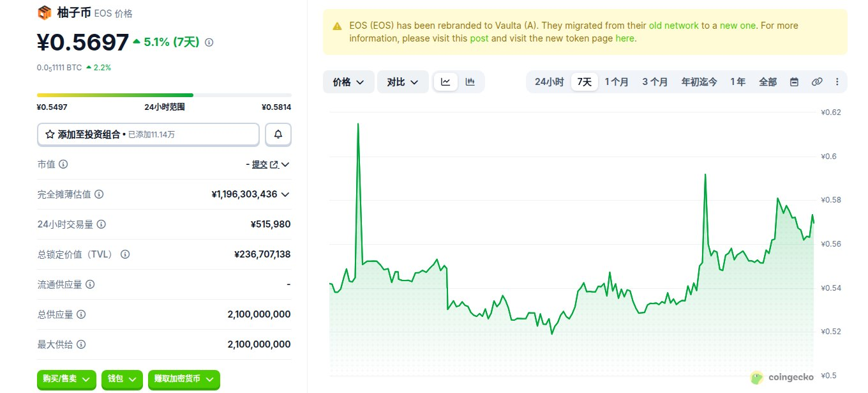Open the chart more options menu
Image resolution: width=868 pixels, height=393 pixels.
pos(837,82)
